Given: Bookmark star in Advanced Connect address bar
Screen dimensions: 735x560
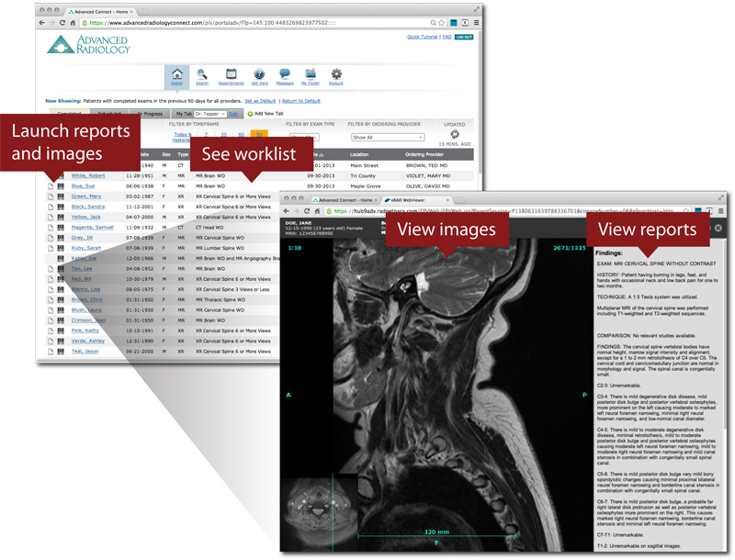Looking at the screenshot, I should pos(442,22).
